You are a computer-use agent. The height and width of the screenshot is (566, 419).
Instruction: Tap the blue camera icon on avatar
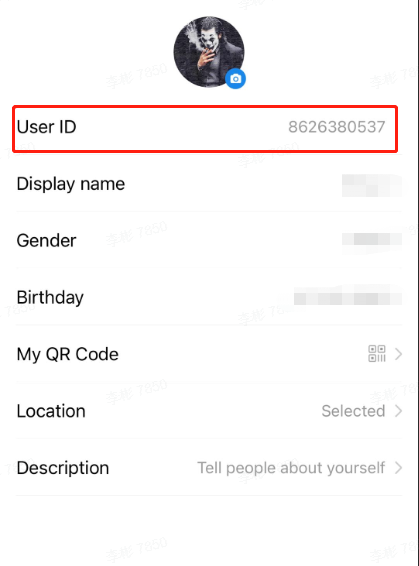click(x=236, y=79)
